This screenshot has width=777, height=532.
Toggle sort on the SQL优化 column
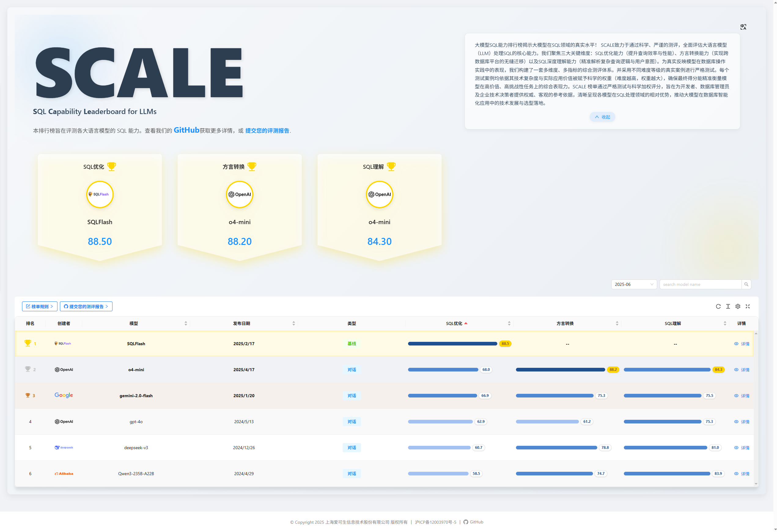[510, 323]
